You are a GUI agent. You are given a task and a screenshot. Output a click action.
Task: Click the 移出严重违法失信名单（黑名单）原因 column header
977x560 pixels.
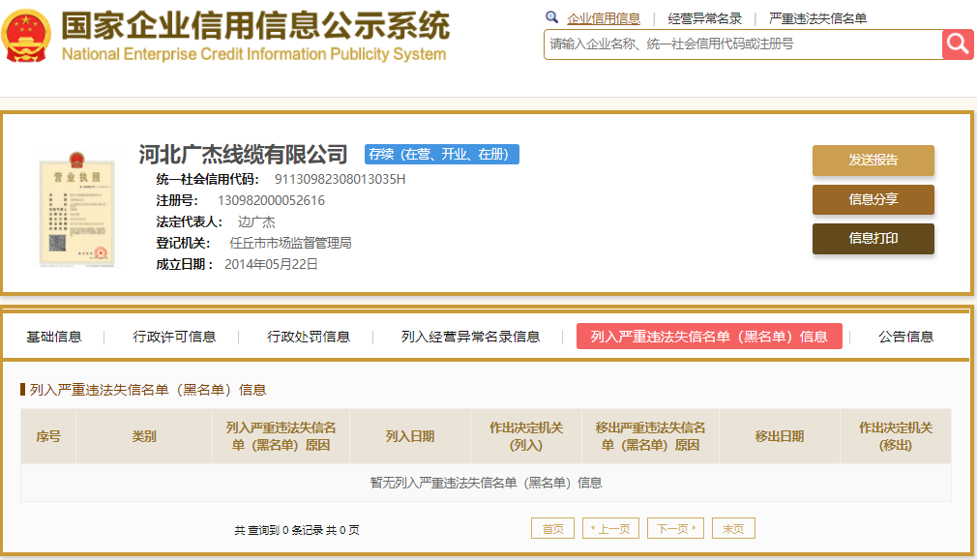point(650,436)
